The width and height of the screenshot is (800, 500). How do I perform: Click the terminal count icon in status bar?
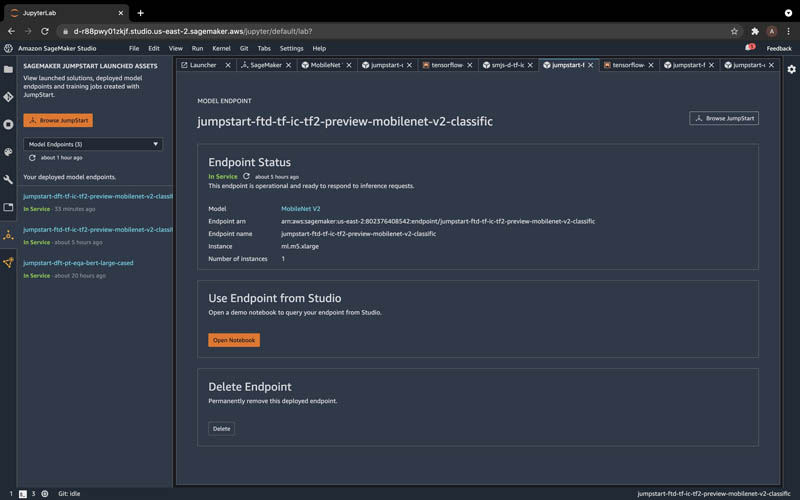22,494
